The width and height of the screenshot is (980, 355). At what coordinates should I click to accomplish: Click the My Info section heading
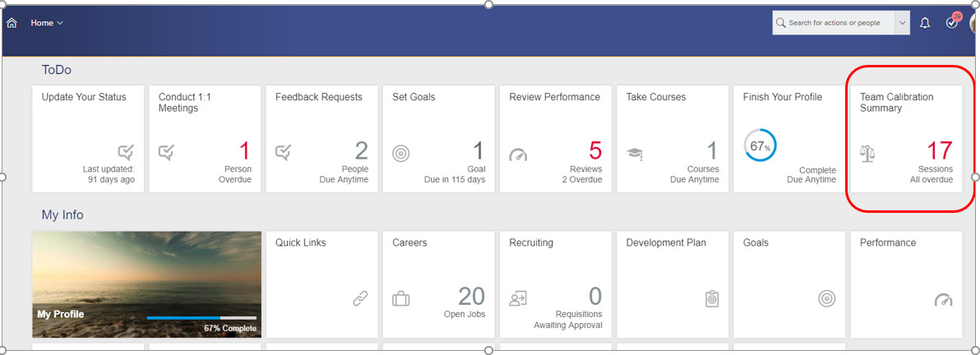pos(62,215)
